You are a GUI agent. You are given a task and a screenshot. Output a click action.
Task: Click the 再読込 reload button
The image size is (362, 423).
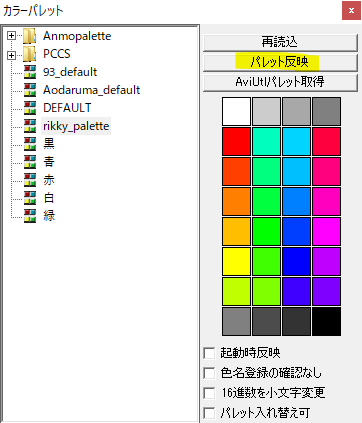coord(280,42)
